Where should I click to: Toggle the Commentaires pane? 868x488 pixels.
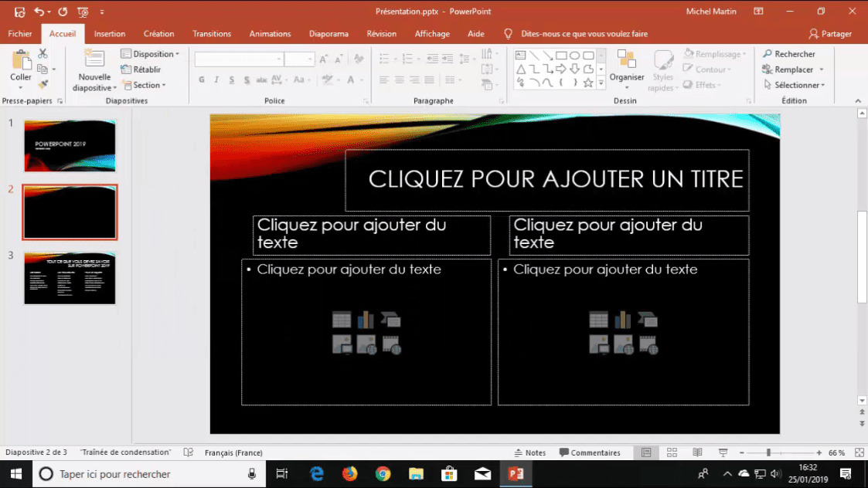tap(590, 452)
